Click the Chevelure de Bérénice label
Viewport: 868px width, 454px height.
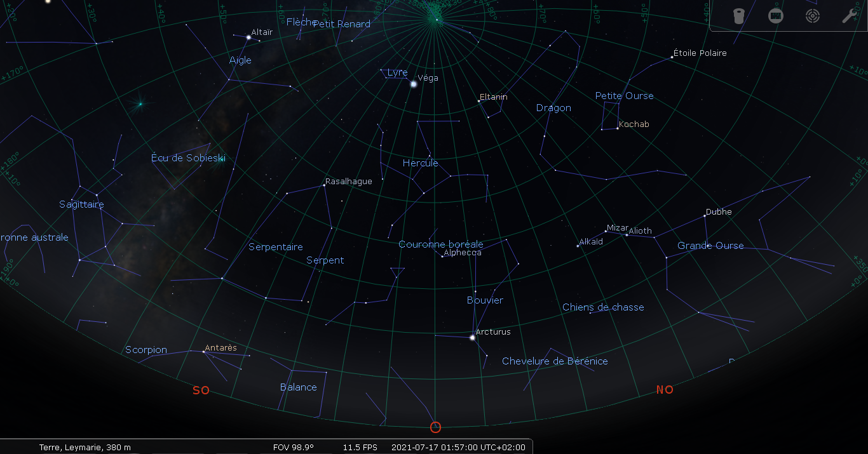(x=555, y=361)
